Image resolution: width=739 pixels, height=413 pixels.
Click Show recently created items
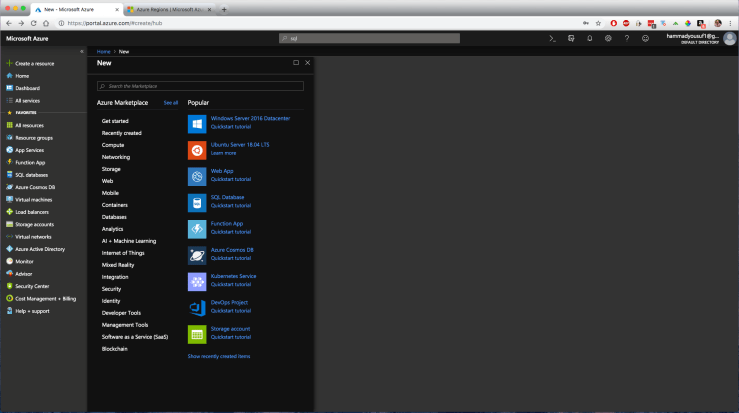point(219,356)
